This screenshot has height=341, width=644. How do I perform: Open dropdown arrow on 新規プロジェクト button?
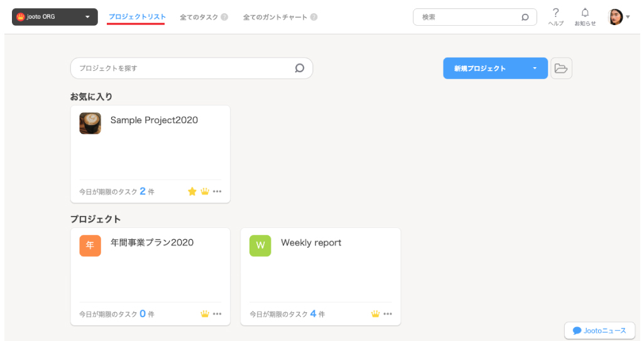[535, 68]
